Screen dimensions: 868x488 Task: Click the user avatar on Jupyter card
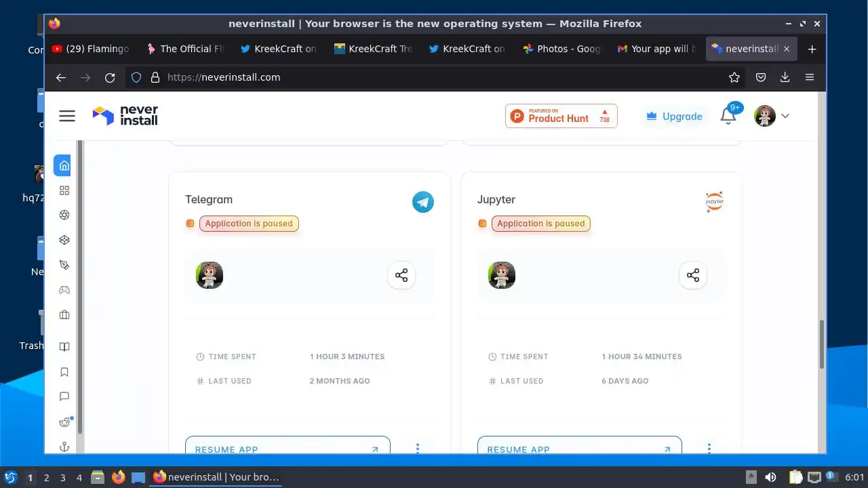[x=502, y=275]
